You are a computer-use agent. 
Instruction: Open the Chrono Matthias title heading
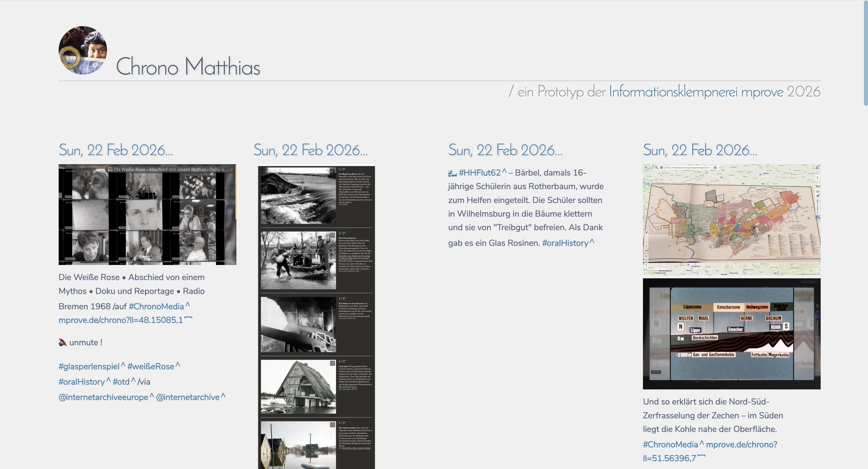188,66
